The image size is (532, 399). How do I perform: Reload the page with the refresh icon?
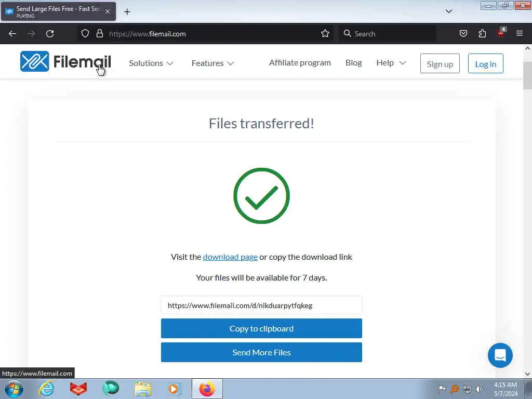50,34
